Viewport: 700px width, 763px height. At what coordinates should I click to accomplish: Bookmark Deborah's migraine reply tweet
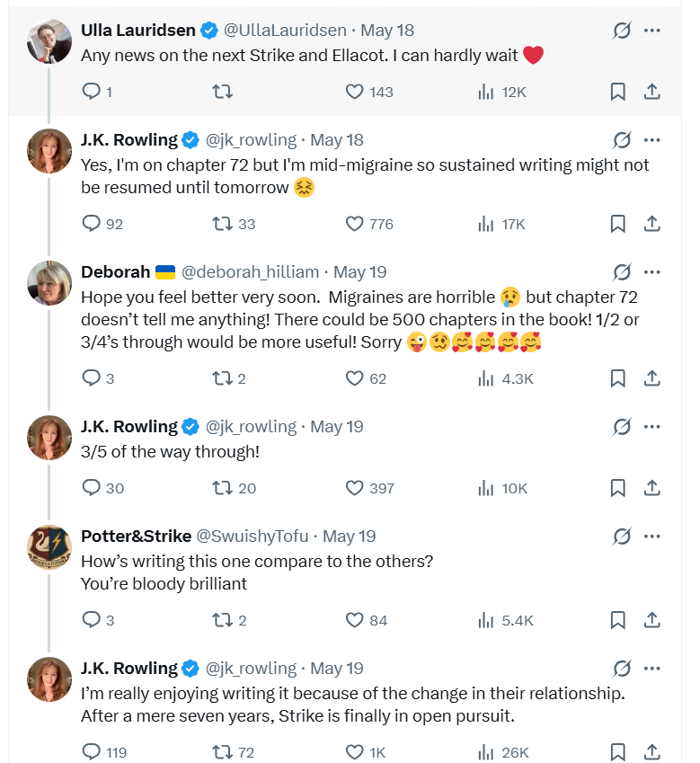618,378
